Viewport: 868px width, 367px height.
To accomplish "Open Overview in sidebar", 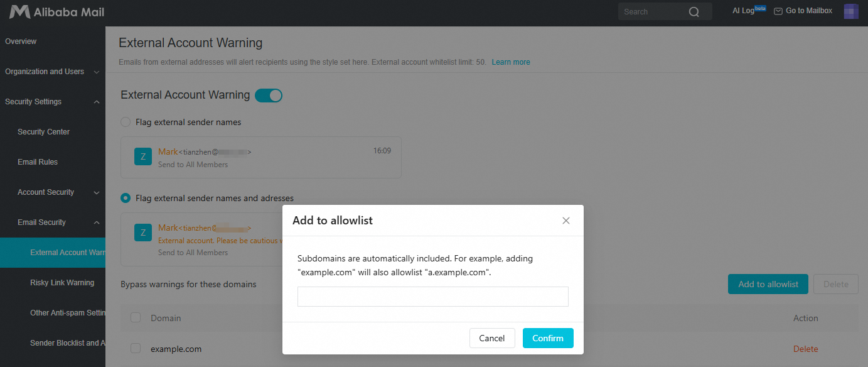I will pyautogui.click(x=21, y=41).
